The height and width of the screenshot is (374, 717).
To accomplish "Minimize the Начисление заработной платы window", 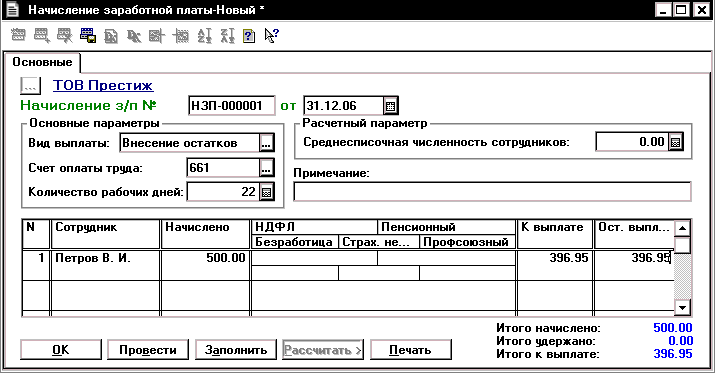I will click(x=663, y=10).
